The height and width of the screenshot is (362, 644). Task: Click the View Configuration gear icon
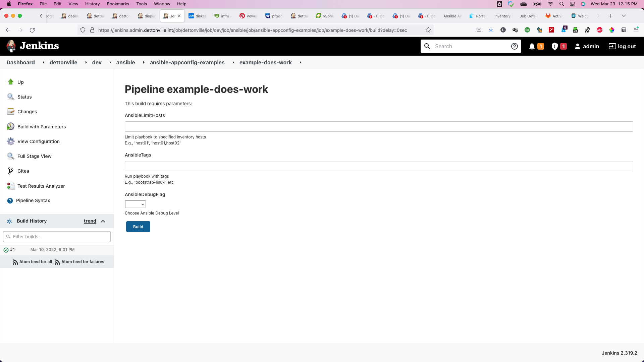(11, 141)
